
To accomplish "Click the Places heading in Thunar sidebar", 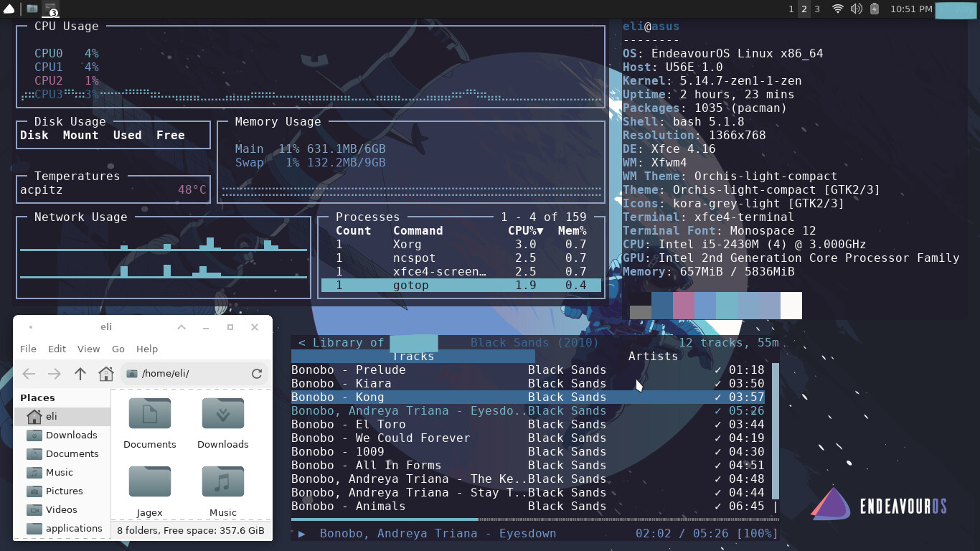I will point(37,397).
